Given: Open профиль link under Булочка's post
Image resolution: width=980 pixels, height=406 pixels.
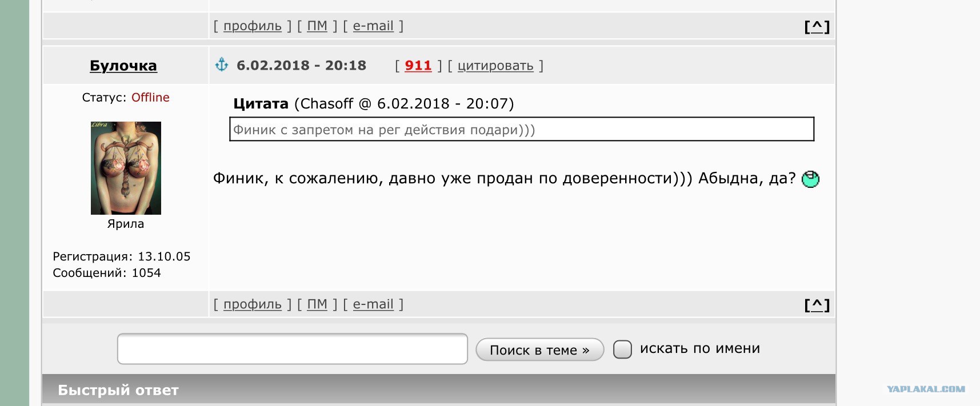Looking at the screenshot, I should 253,304.
